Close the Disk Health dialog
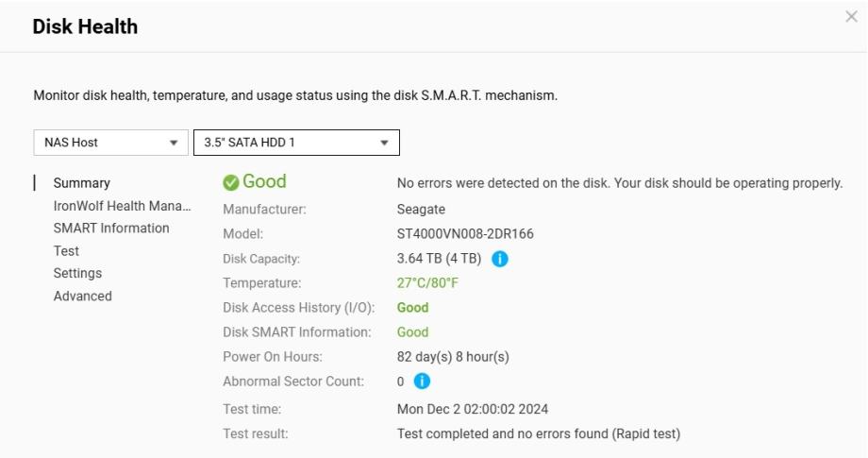 tap(851, 17)
